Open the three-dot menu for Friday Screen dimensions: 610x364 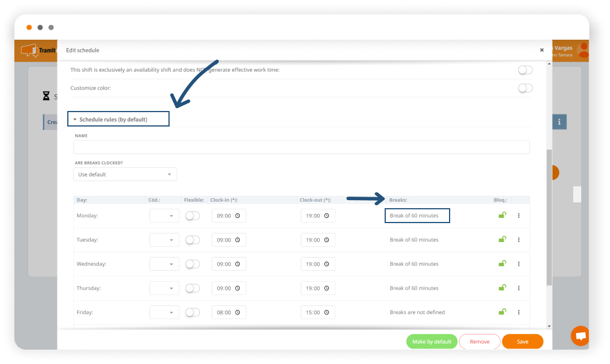coord(519,312)
